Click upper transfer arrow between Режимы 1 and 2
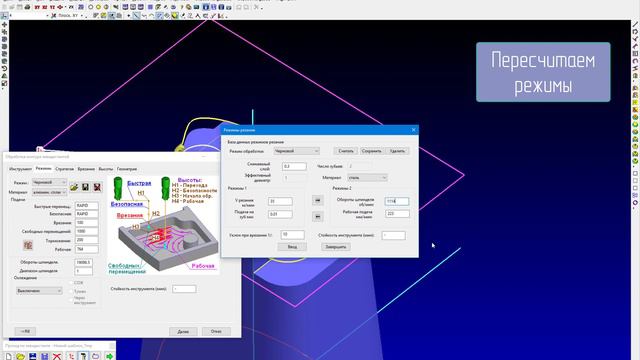This screenshot has width=640, height=360. (318, 200)
